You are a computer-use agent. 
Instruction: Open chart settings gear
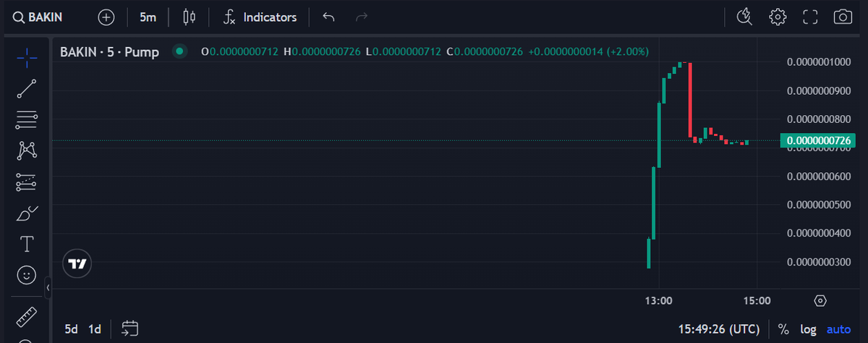click(x=778, y=17)
